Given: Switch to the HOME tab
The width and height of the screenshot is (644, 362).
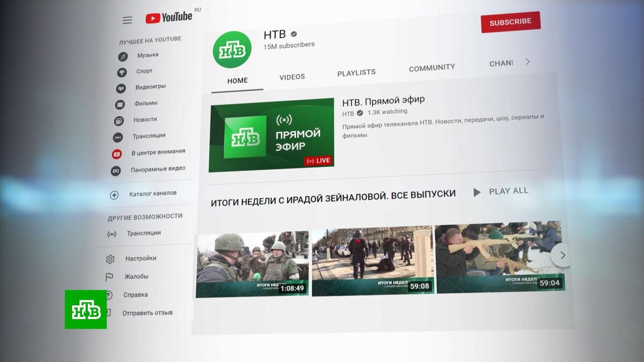Looking at the screenshot, I should coord(237,80).
